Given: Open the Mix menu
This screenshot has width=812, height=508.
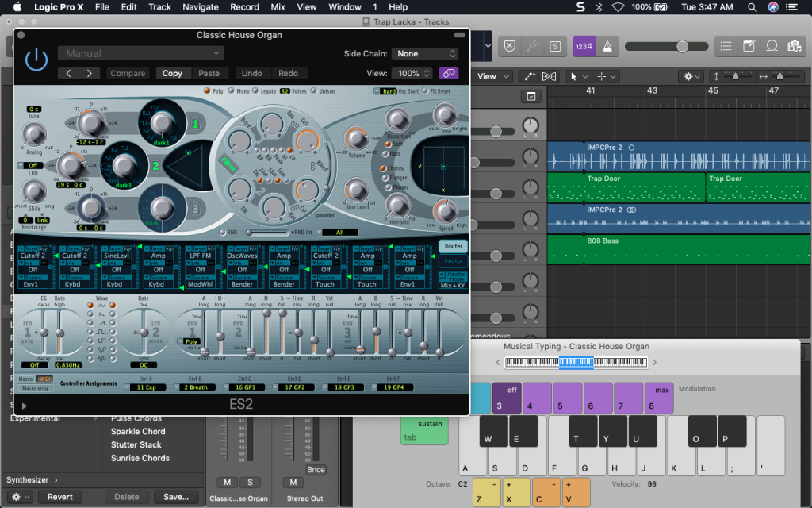Looking at the screenshot, I should [x=278, y=6].
